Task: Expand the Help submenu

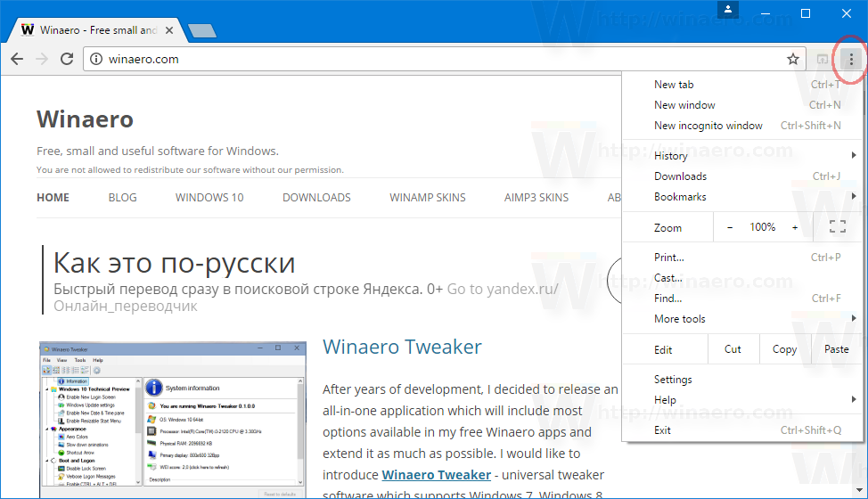Action: point(742,400)
